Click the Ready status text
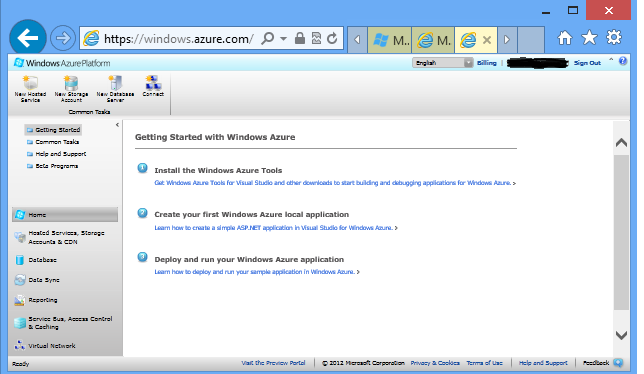Screen dimensions: 644x374 pyautogui.click(x=21, y=364)
